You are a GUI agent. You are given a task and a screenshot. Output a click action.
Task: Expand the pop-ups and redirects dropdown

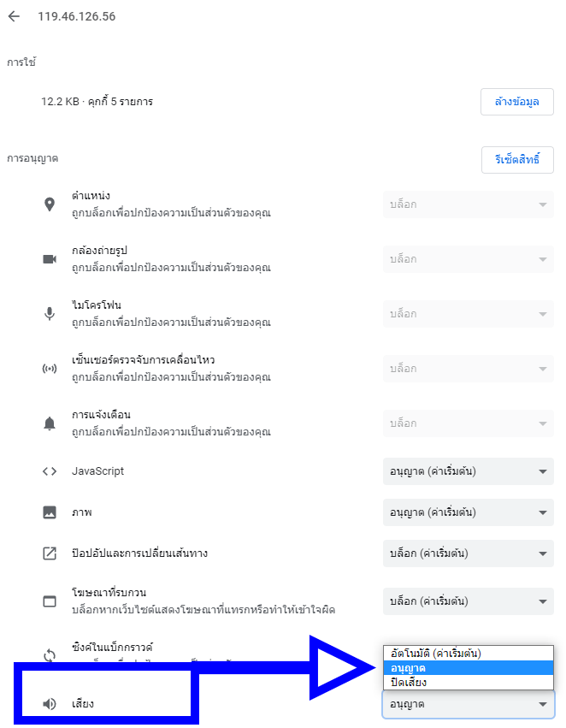click(468, 553)
